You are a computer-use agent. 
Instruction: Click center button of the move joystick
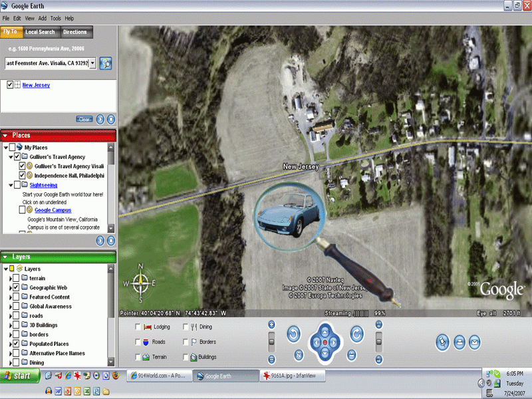click(x=325, y=342)
